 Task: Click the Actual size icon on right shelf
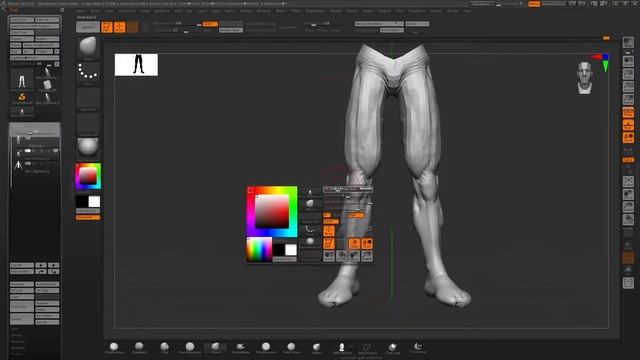628,87
